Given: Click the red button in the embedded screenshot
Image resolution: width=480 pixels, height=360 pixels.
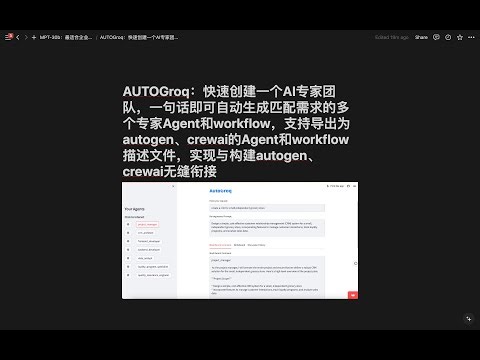Looking at the screenshot, I should [353, 295].
